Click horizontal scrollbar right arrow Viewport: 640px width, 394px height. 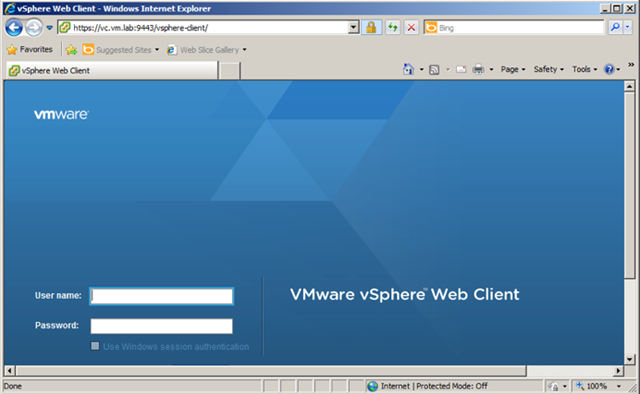coord(618,371)
